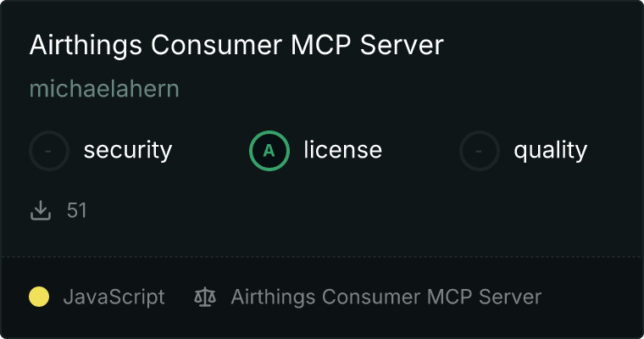The height and width of the screenshot is (339, 644).
Task: Click the empty security grade circle badge
Action: pos(49,151)
